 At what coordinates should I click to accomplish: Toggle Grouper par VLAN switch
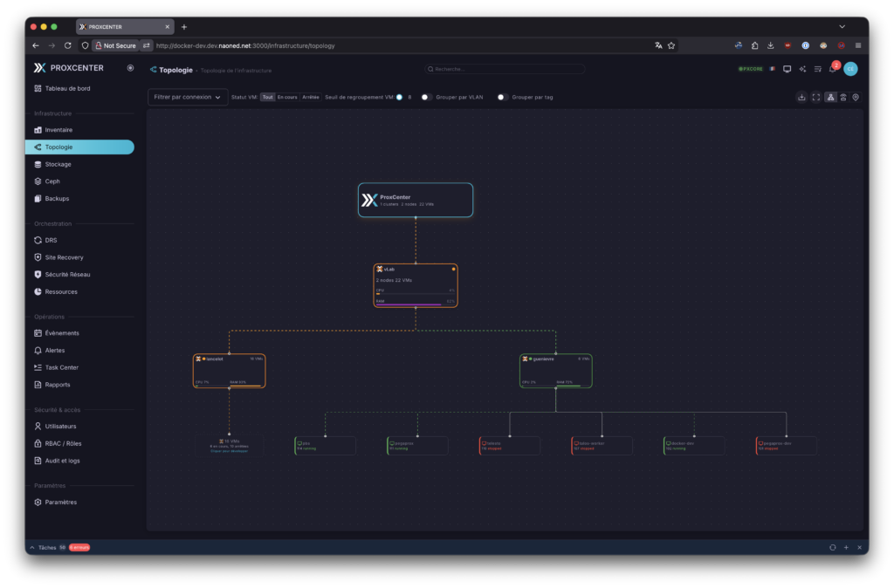click(425, 98)
